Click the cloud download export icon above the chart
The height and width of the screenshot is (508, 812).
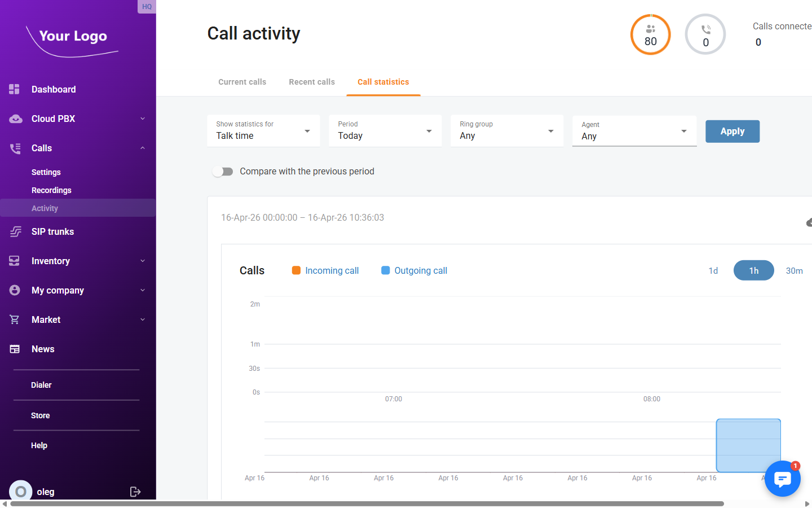[809, 222]
